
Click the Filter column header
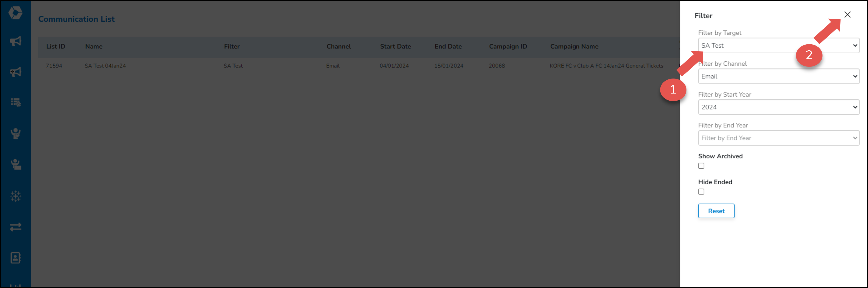click(232, 46)
